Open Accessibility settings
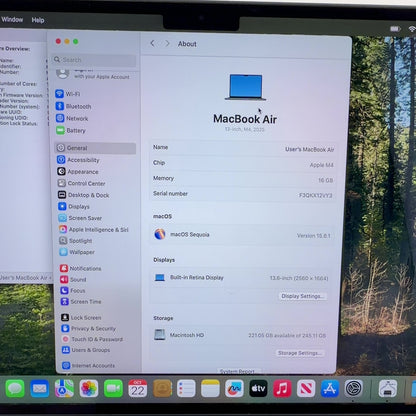This screenshot has height=416, width=416. [78, 160]
